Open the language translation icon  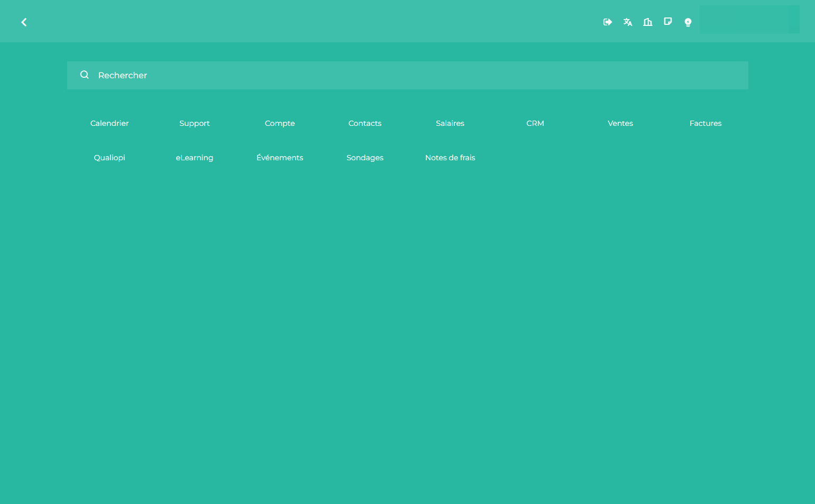[x=628, y=22]
